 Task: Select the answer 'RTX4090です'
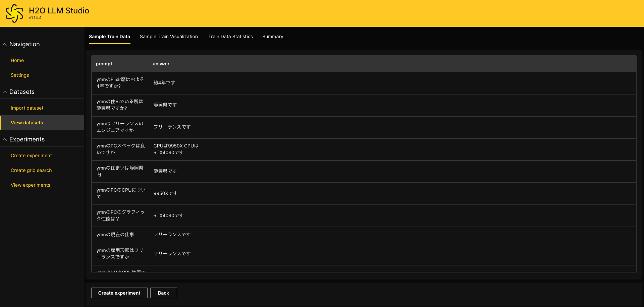(x=168, y=216)
